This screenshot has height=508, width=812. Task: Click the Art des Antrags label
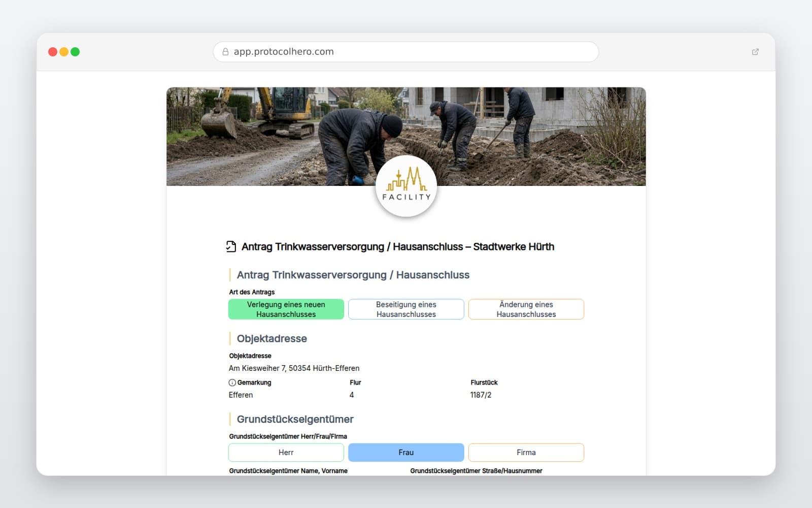252,292
